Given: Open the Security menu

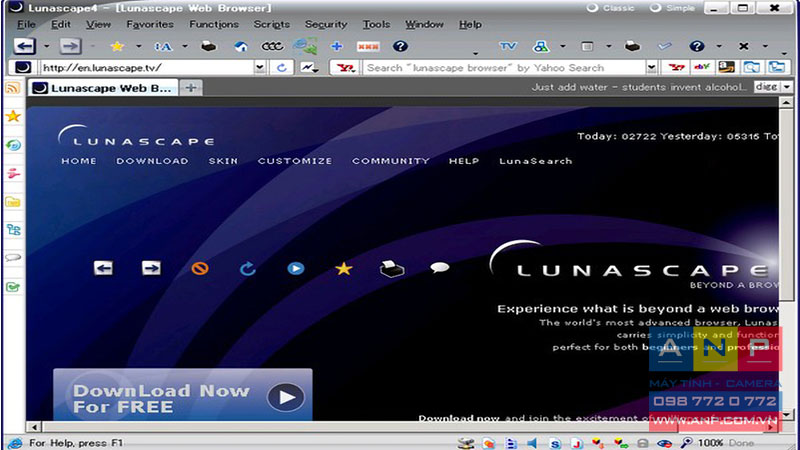Looking at the screenshot, I should click(x=326, y=24).
